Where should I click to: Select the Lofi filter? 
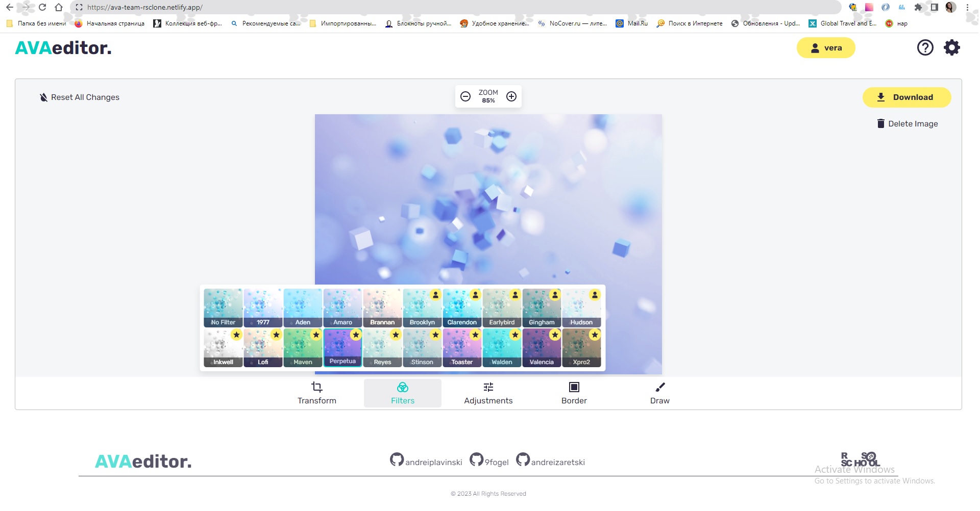coord(263,348)
